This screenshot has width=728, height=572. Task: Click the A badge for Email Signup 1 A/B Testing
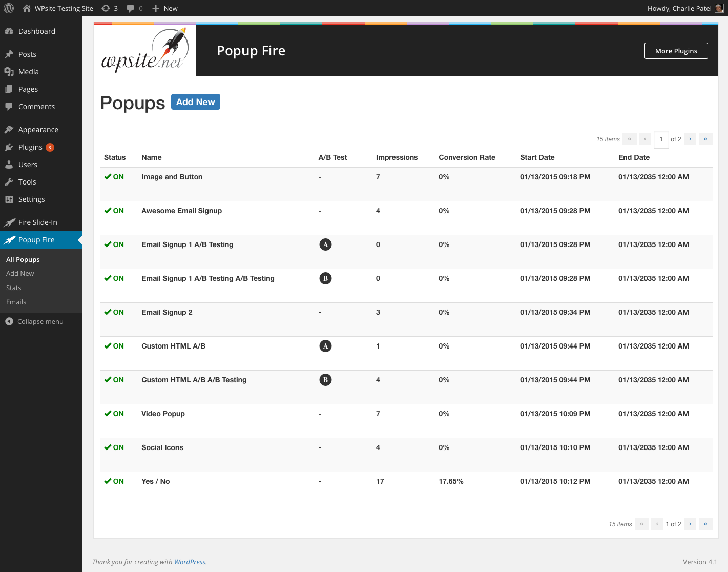[x=325, y=244]
